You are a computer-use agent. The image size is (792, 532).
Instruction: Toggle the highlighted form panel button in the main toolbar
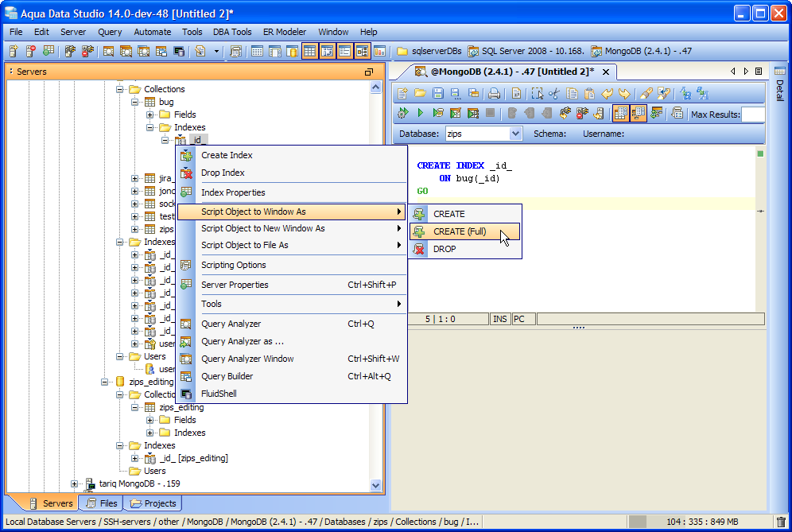[x=344, y=51]
